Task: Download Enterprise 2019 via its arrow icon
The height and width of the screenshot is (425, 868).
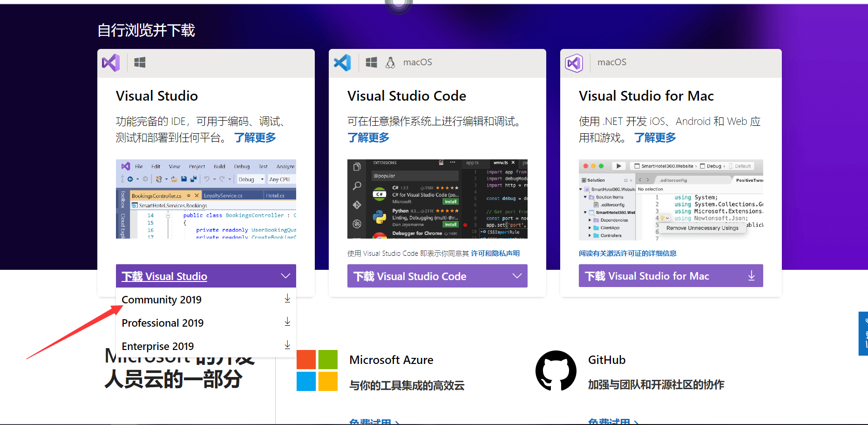Action: 287,345
